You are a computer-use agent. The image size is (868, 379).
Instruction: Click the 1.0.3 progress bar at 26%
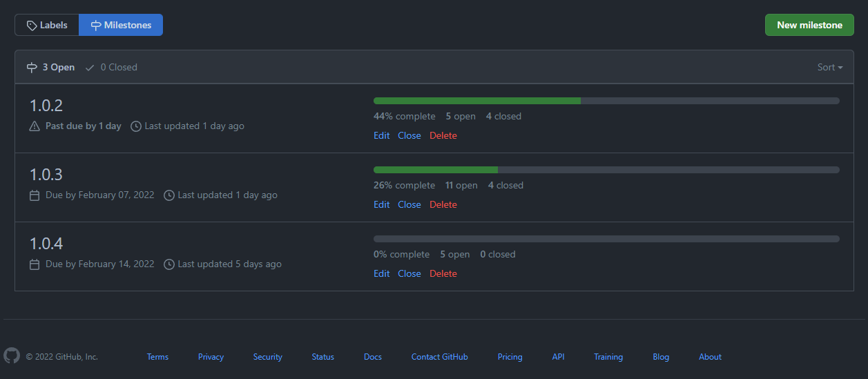click(x=606, y=170)
